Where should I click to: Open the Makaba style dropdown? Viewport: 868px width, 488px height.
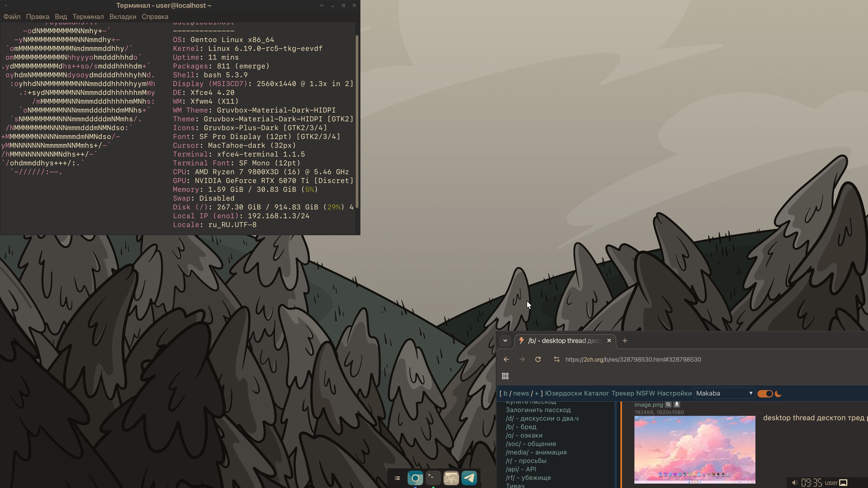[724, 393]
